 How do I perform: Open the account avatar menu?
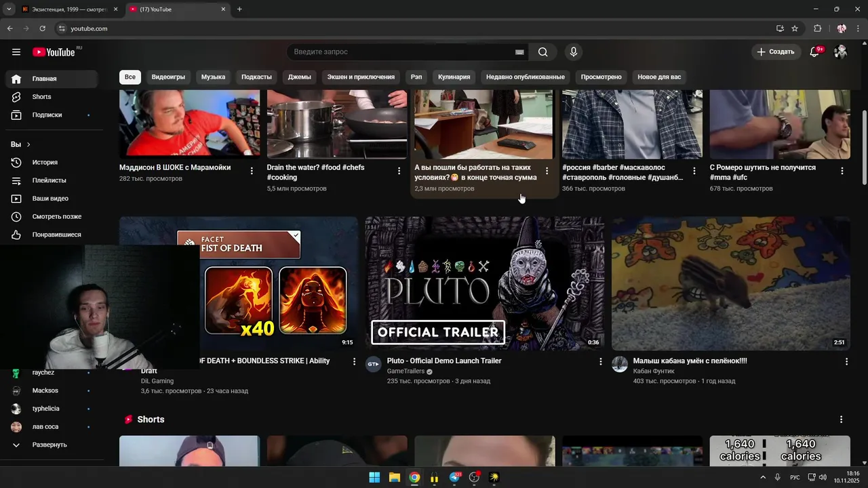tap(841, 52)
